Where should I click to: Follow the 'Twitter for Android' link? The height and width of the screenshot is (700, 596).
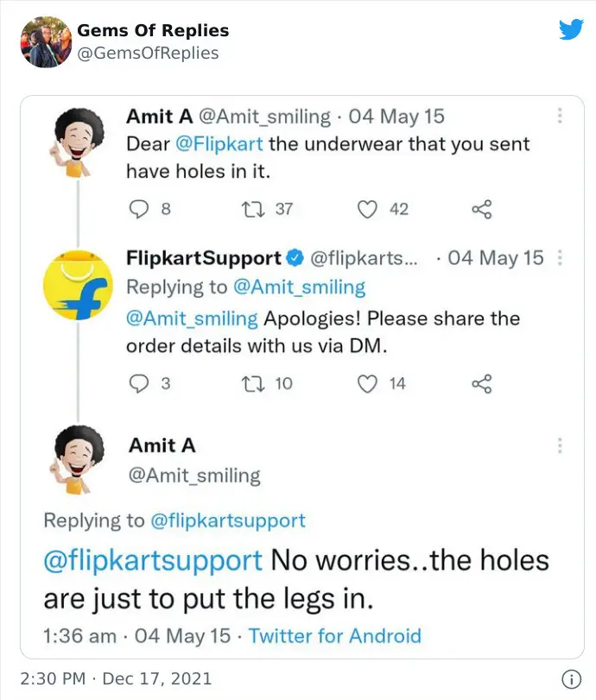click(334, 636)
